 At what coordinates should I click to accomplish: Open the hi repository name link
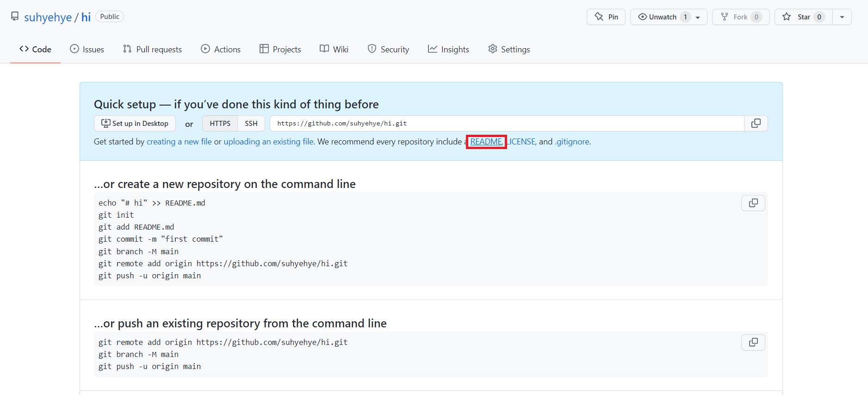86,17
